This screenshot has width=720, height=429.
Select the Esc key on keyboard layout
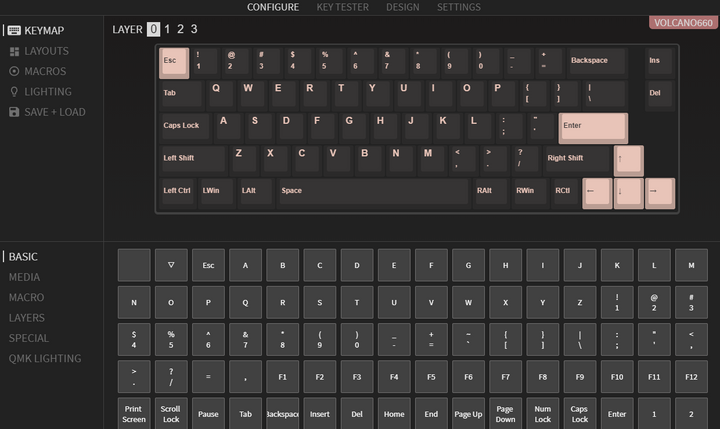coord(175,63)
